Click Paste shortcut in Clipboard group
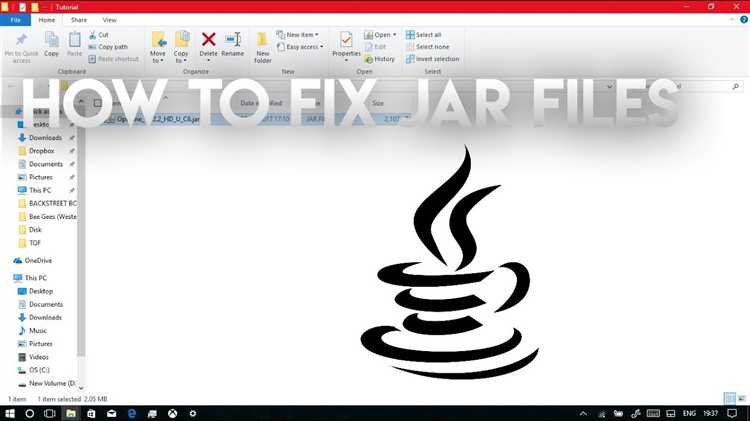Viewport: 750px width, 421px height. 113,59
